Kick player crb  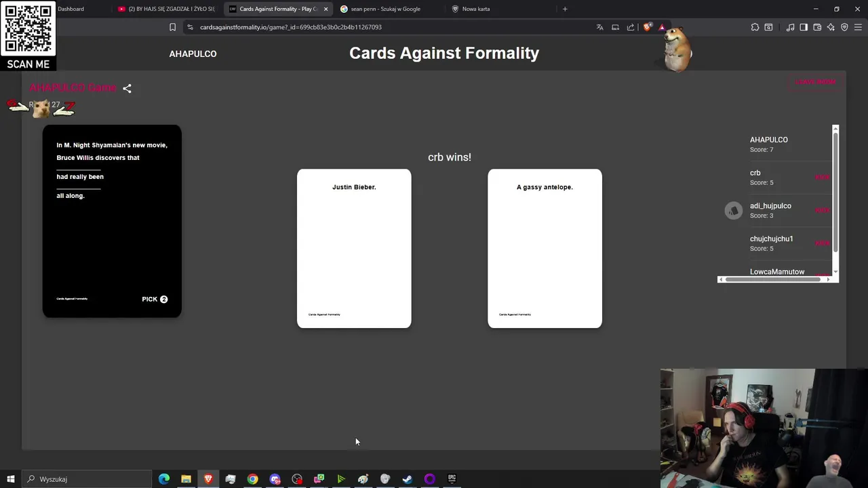[x=822, y=178]
